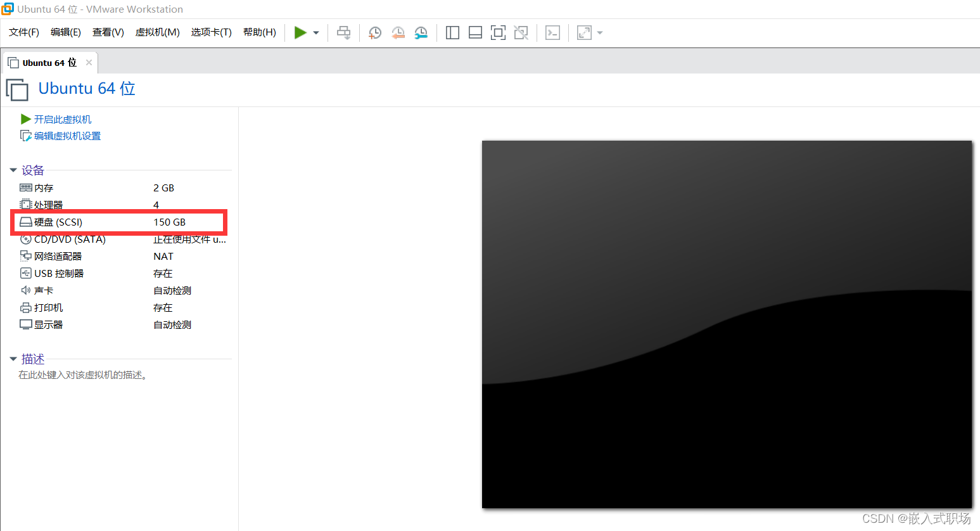This screenshot has height=531, width=980.
Task: Click the 正在使用文件 CD/DVD value
Action: pyautogui.click(x=189, y=239)
